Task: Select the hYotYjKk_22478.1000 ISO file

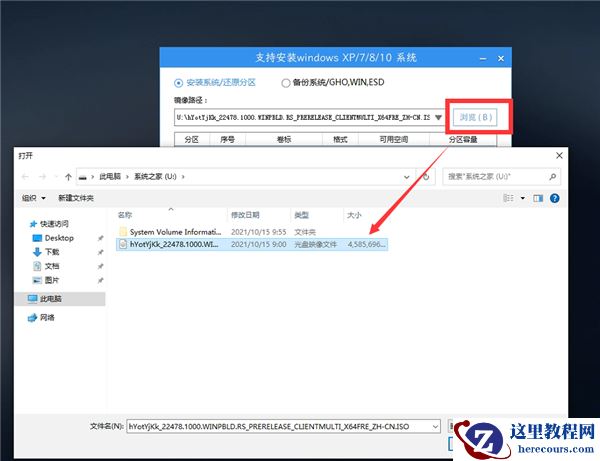Action: tap(252, 244)
